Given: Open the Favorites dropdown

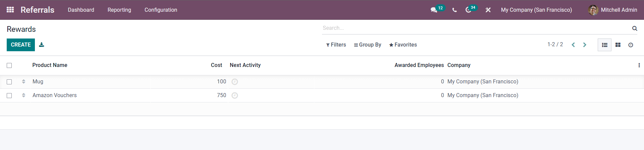Looking at the screenshot, I should (x=403, y=45).
